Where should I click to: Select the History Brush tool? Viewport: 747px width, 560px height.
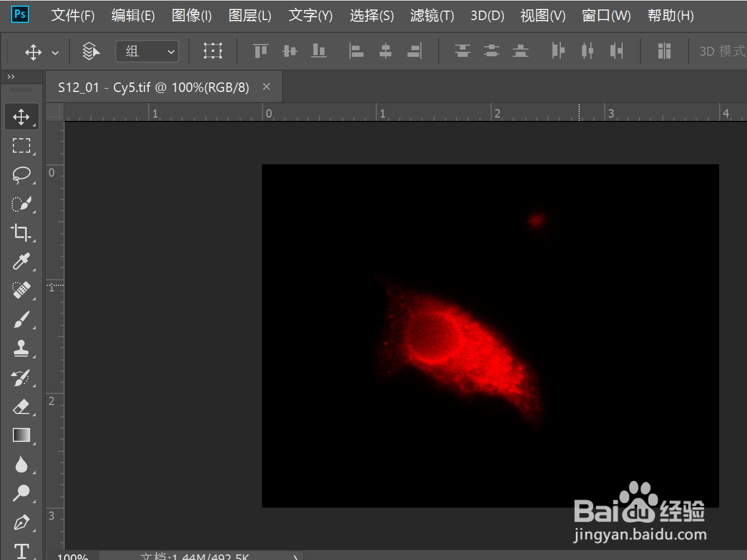[21, 378]
